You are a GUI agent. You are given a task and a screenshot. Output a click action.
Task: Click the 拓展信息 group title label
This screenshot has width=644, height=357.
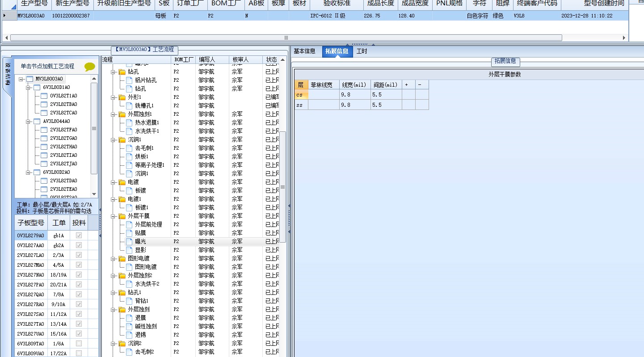pos(505,61)
